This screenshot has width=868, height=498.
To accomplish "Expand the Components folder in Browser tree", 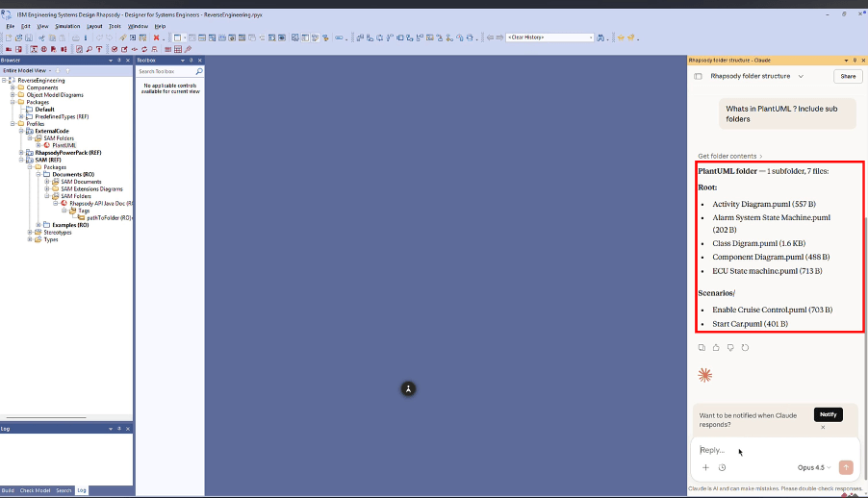I will pos(13,87).
